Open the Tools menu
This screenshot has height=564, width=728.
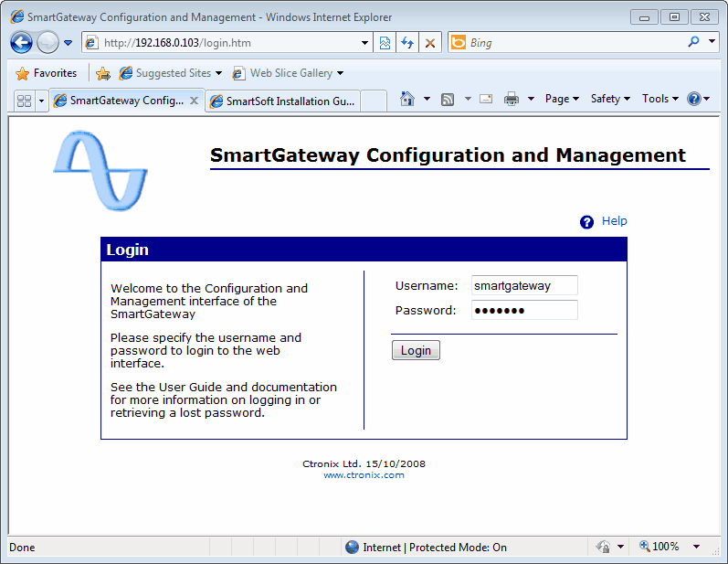click(660, 99)
